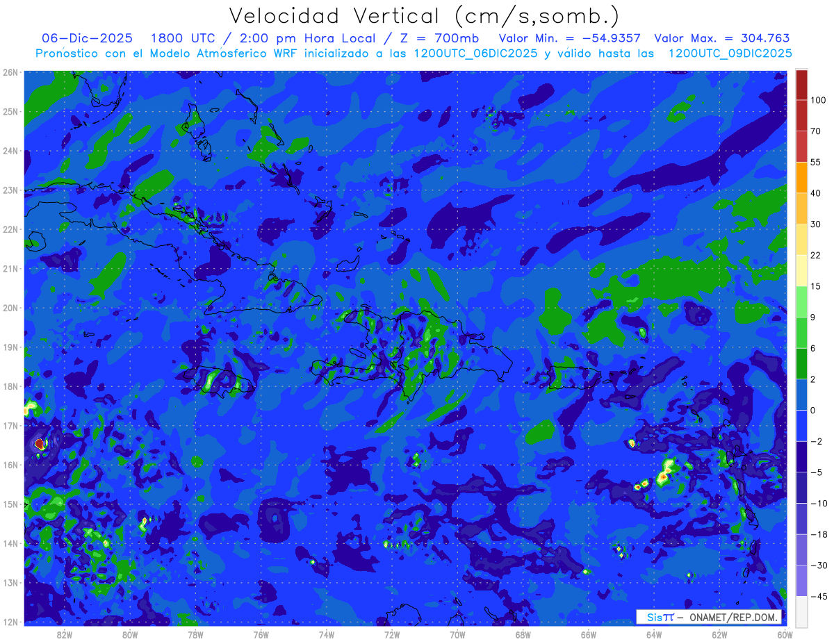The image size is (834, 644).
Task: Click the colorbar label "-45"
Action: click(x=819, y=596)
